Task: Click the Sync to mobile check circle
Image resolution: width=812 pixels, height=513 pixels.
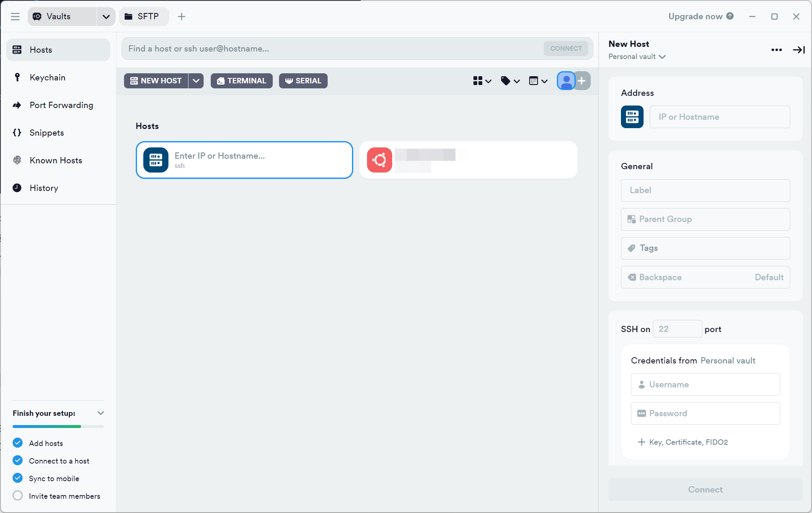Action: [18, 478]
